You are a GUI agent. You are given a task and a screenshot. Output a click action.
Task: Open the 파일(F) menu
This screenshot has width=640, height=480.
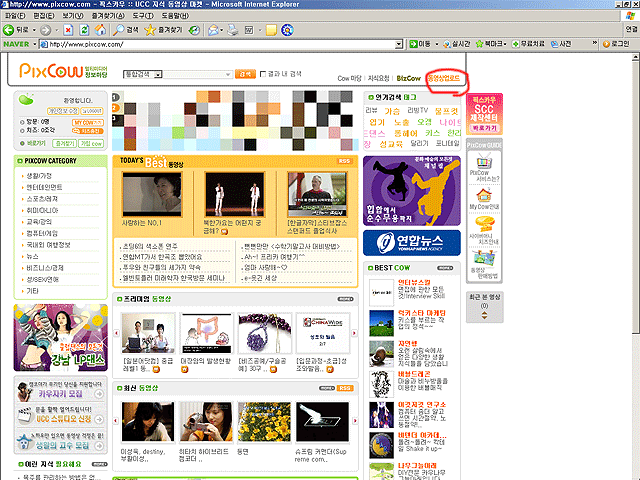[15, 16]
